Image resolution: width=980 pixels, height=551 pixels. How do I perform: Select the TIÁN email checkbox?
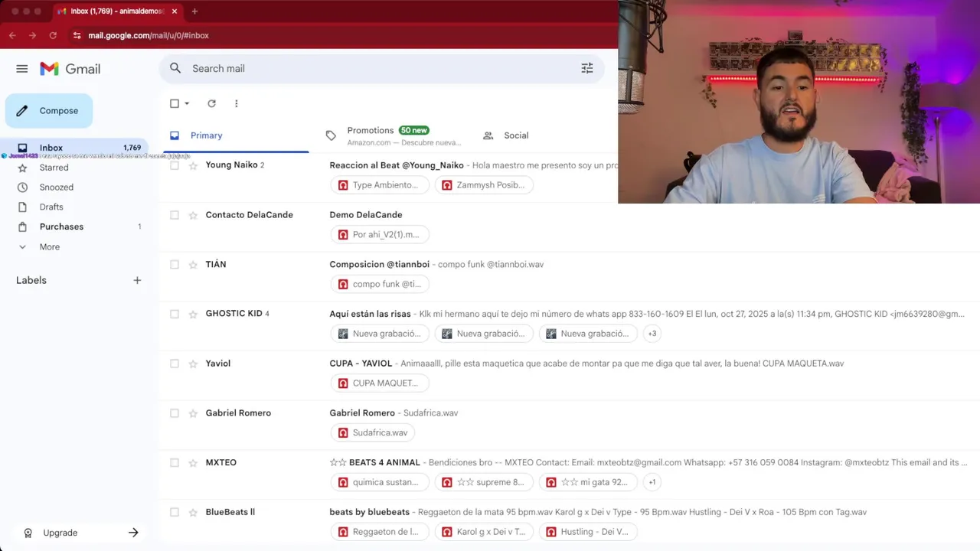click(175, 265)
